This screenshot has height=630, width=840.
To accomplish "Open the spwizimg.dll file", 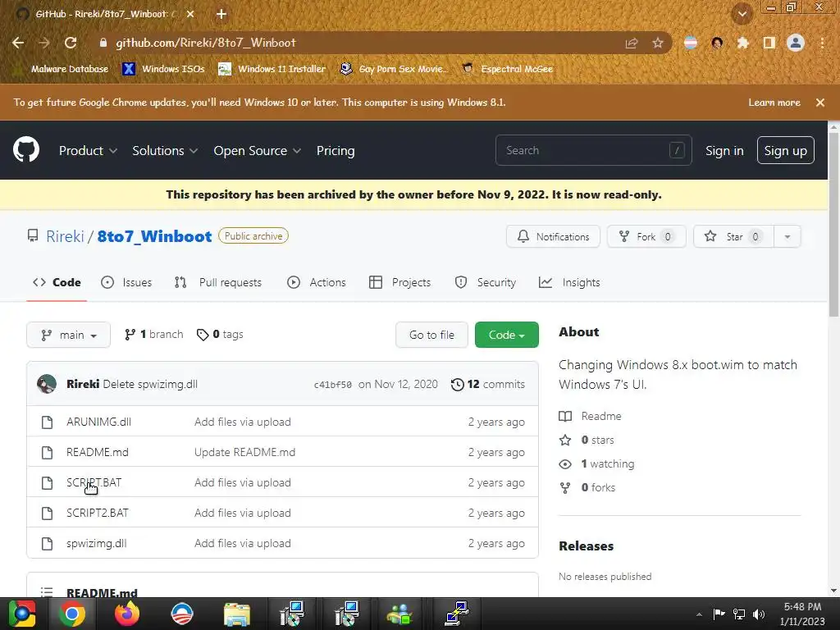I will pos(97,543).
